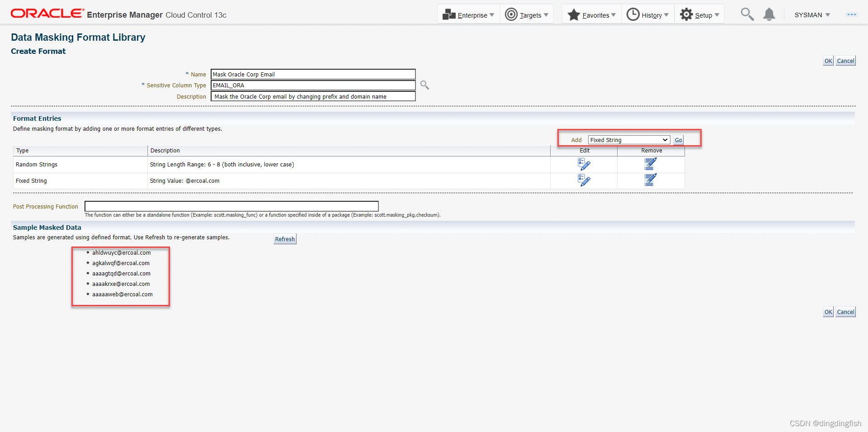Click the top OK button

pyautogui.click(x=828, y=61)
